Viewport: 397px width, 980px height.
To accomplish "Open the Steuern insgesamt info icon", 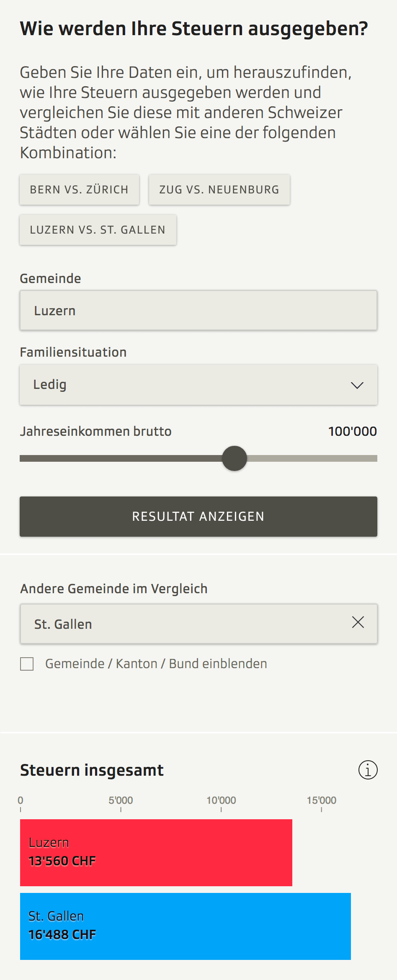I will point(368,770).
